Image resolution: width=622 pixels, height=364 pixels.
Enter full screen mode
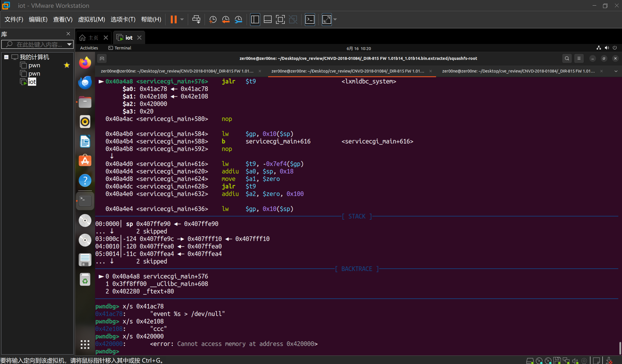click(280, 19)
